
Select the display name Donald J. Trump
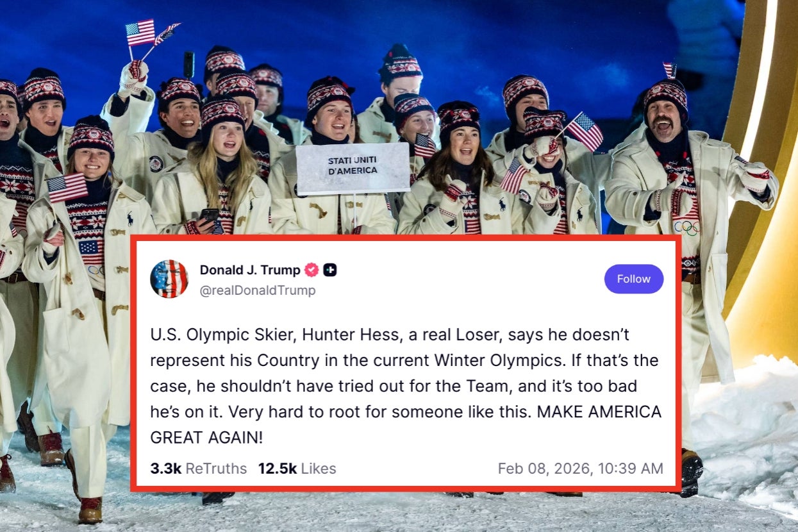pyautogui.click(x=250, y=270)
